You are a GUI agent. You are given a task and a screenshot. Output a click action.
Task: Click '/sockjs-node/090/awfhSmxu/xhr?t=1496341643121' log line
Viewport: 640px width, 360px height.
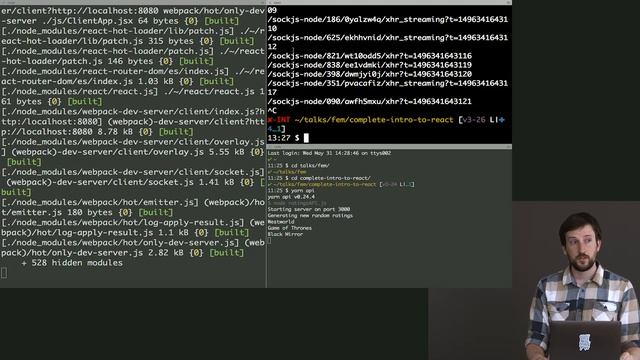370,102
